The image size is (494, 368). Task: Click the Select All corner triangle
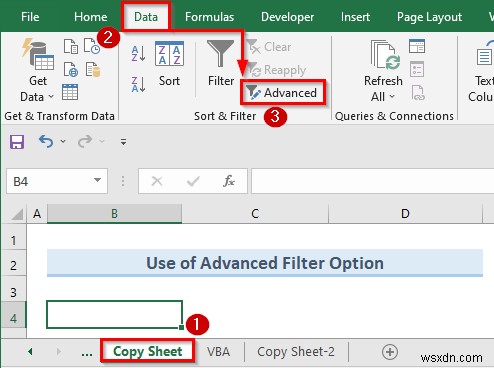click(17, 214)
